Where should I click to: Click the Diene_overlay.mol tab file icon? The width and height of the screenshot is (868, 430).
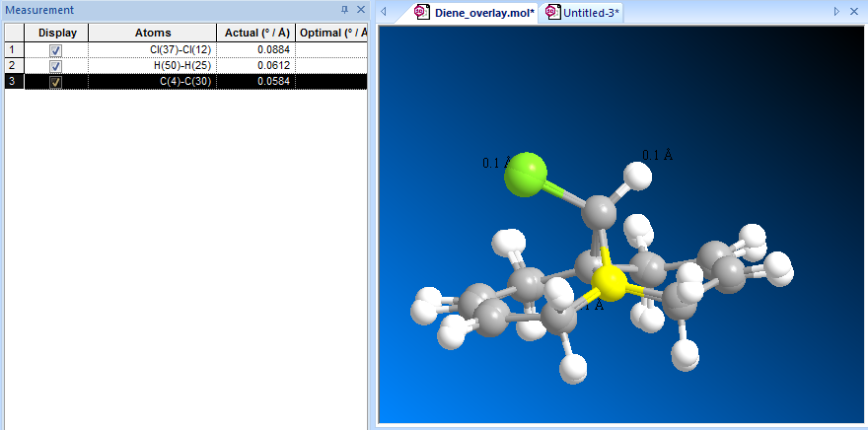click(423, 12)
